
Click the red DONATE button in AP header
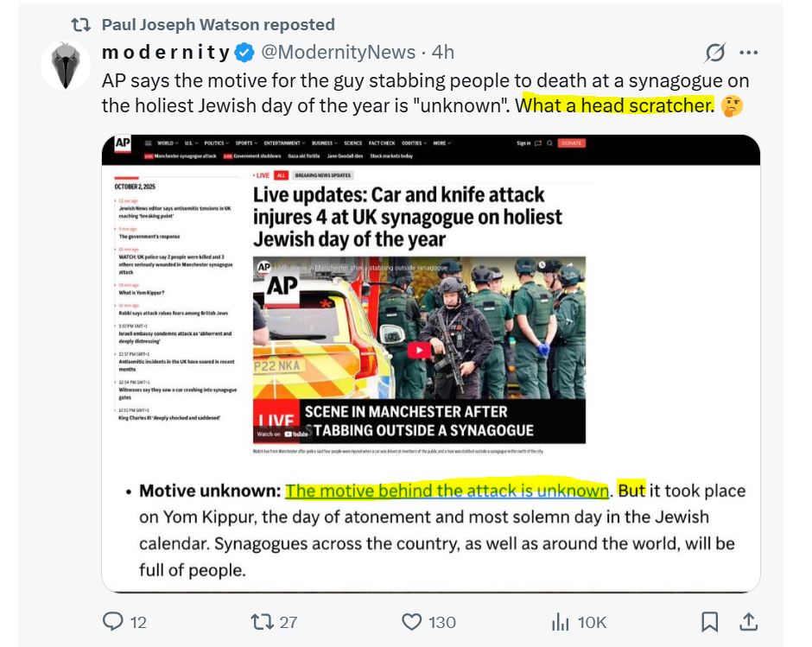[x=572, y=143]
